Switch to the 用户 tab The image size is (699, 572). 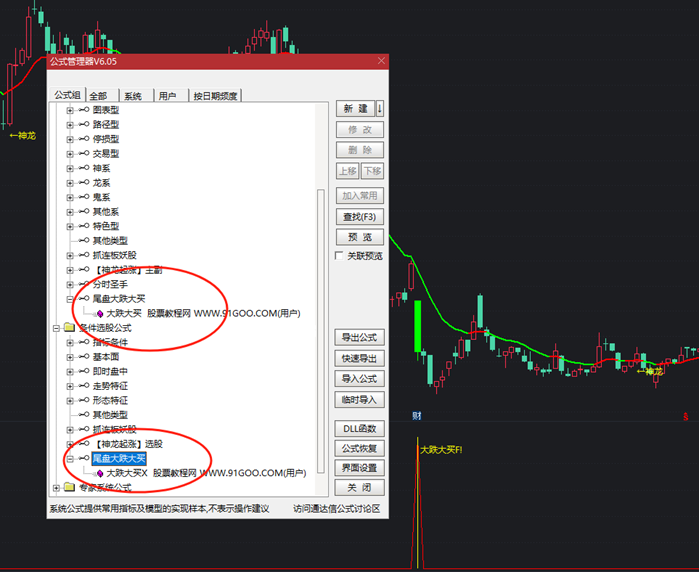[167, 96]
